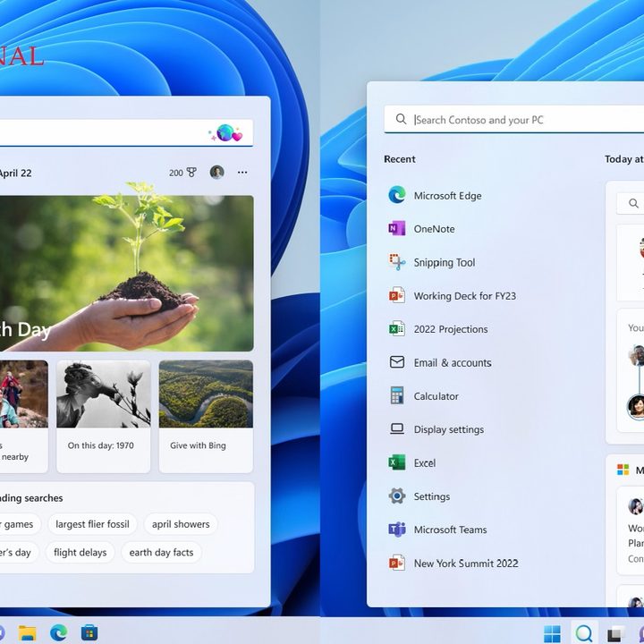Search for 'largest flier fossil'
Image resolution: width=644 pixels, height=644 pixels.
[92, 524]
